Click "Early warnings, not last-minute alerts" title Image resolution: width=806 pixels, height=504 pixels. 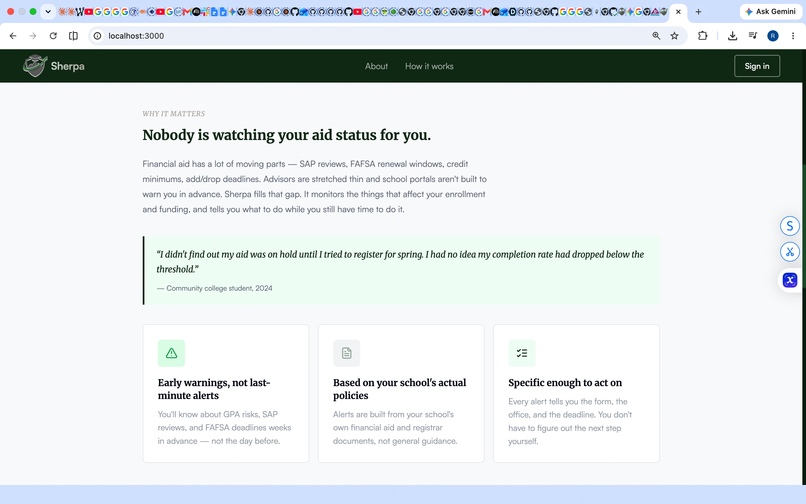[214, 389]
